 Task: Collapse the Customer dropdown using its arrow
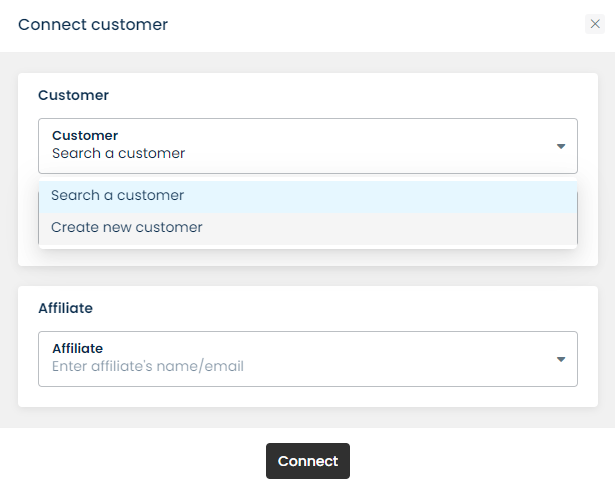[x=561, y=146]
